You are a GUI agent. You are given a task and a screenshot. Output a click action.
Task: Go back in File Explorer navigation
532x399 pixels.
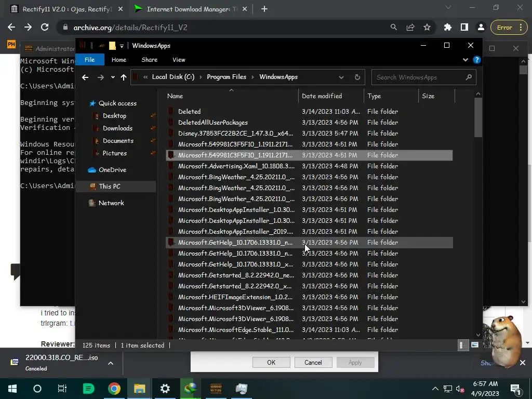[x=85, y=77]
